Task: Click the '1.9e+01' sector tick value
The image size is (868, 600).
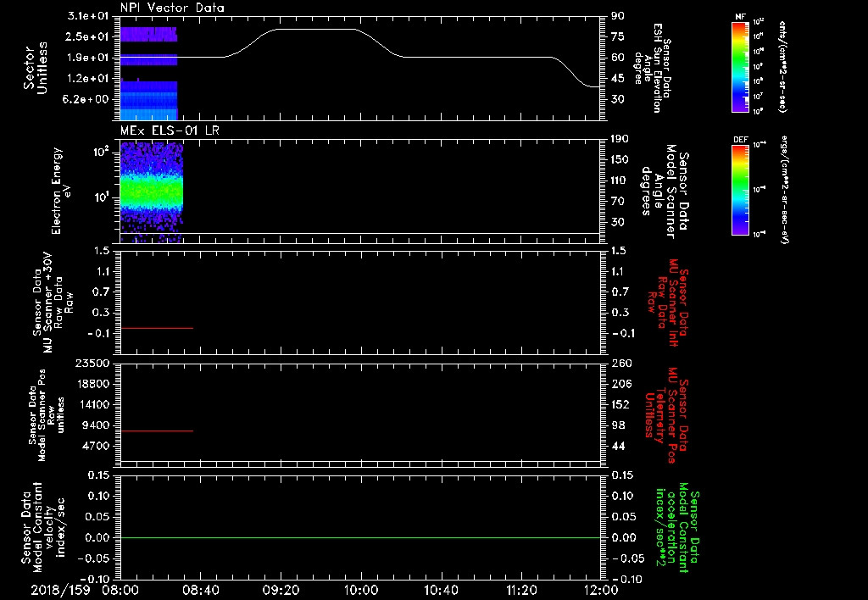Action: (x=87, y=58)
